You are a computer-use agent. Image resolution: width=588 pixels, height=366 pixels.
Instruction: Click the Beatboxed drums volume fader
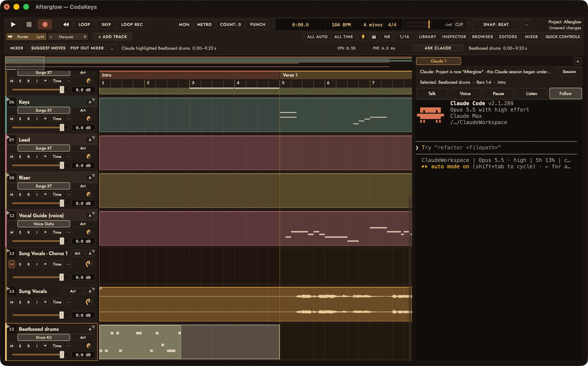tap(62, 354)
